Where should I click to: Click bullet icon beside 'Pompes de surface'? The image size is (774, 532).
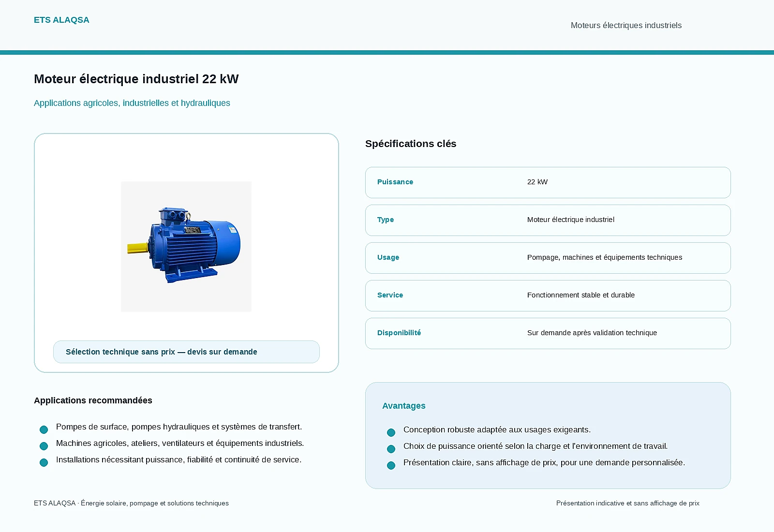tap(44, 429)
